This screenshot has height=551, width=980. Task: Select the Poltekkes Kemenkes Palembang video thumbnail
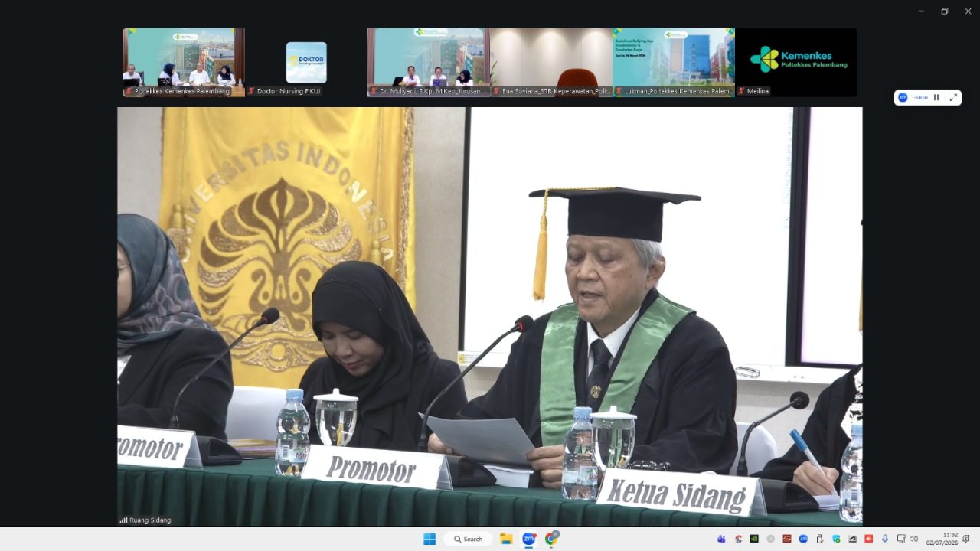[184, 62]
